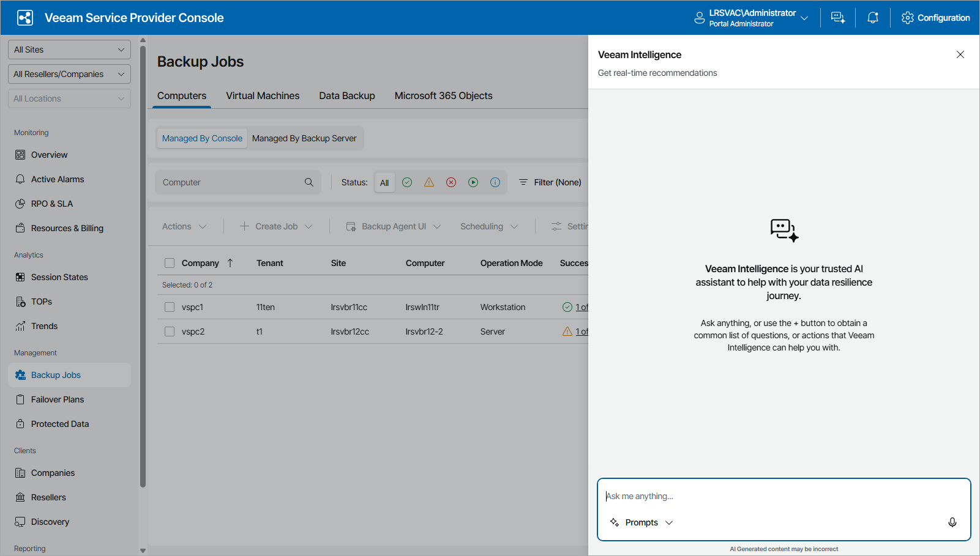The height and width of the screenshot is (556, 980).
Task: Open the All Resellers/Companies dropdown
Action: tap(69, 74)
